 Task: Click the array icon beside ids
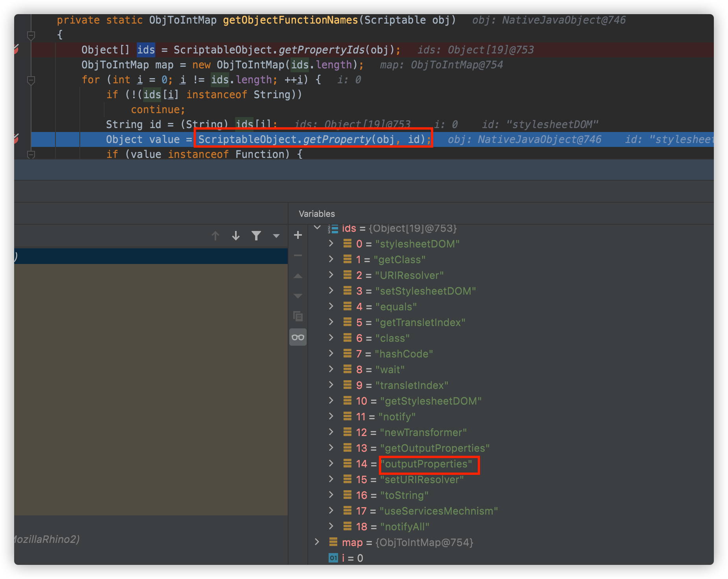click(333, 228)
